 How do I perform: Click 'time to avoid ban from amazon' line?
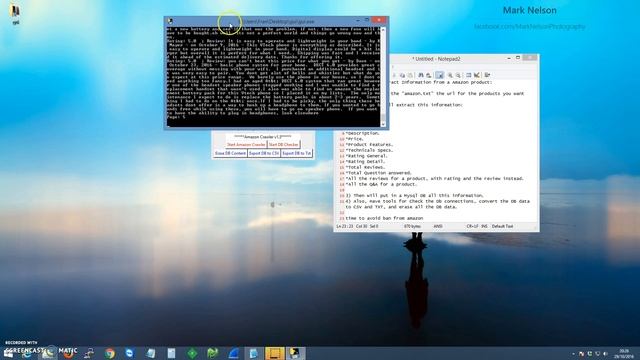coord(384,218)
